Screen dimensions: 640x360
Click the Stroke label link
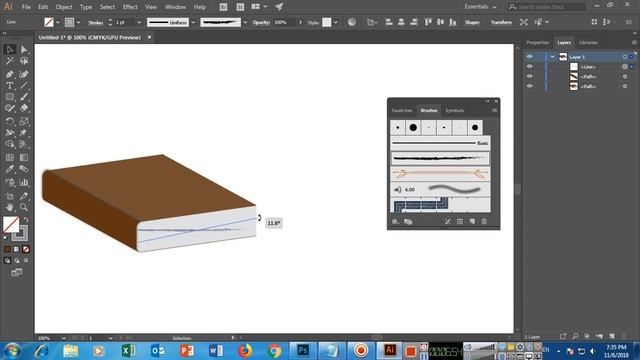point(96,22)
